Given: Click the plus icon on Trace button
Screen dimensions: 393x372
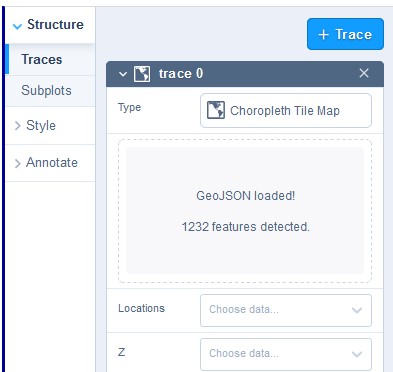Looking at the screenshot, I should pos(324,34).
